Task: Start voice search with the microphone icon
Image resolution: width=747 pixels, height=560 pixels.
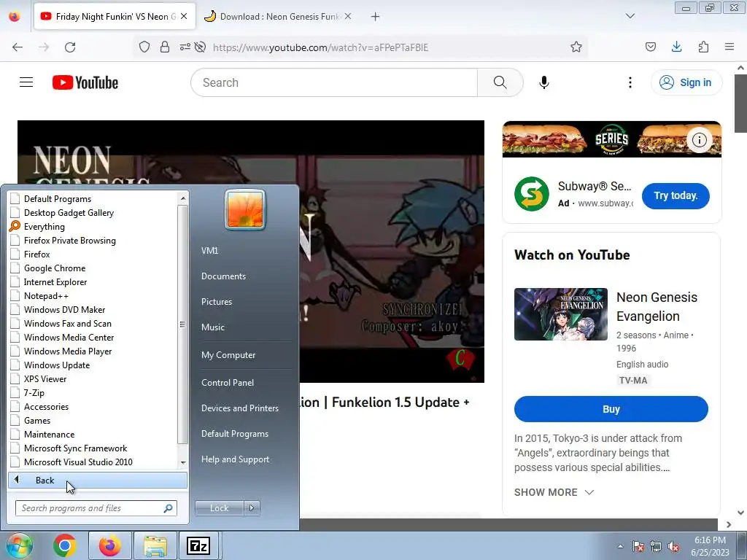Action: tap(544, 82)
